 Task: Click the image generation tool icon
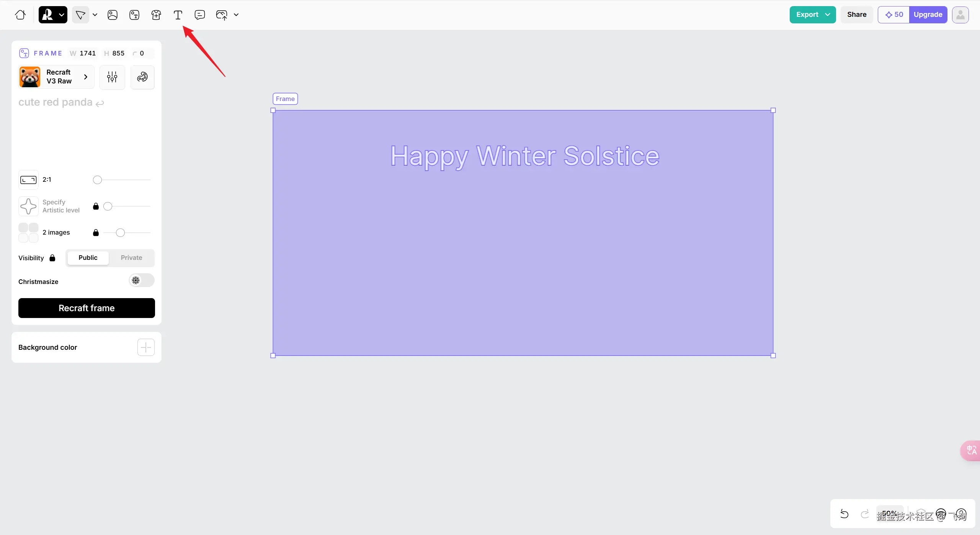113,15
